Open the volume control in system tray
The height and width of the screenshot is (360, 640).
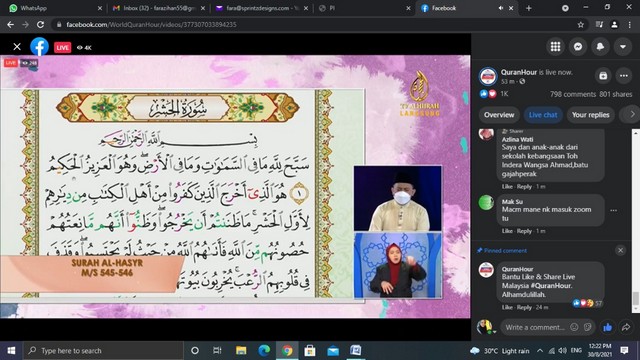(562, 351)
